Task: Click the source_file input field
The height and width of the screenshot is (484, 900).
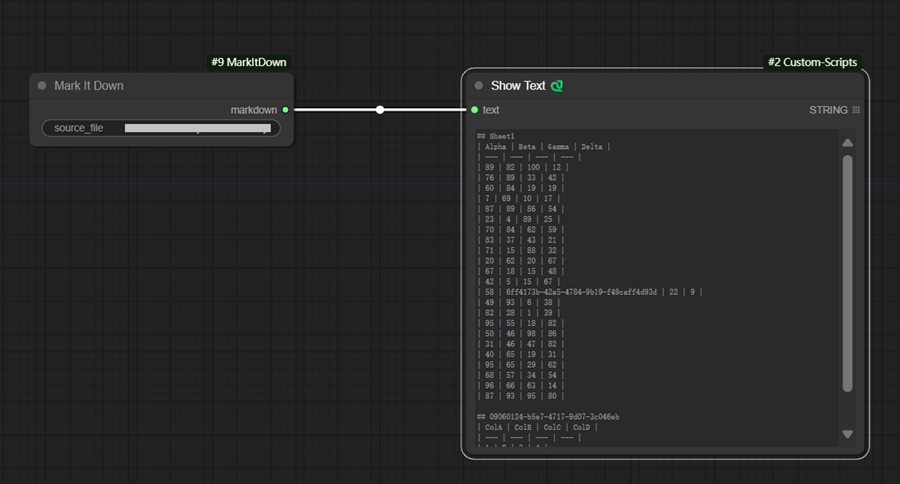Action: point(161,128)
